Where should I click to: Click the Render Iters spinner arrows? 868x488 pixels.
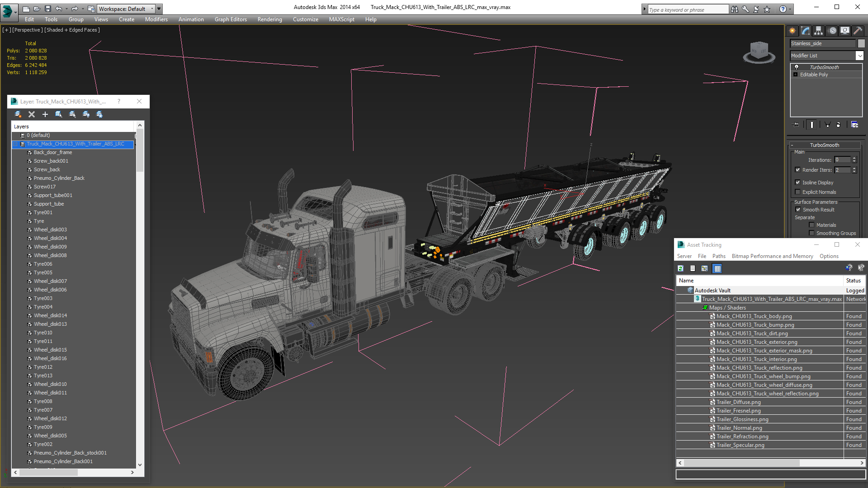pos(854,170)
